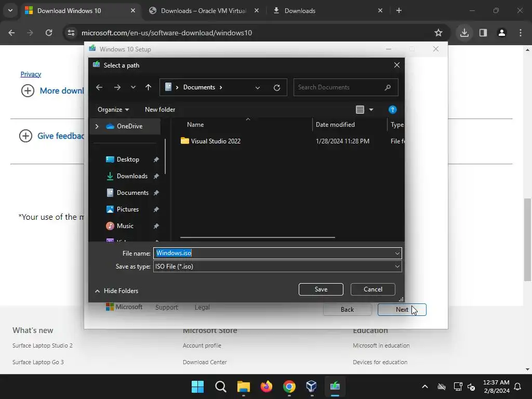
Task: Open notifications bell in taskbar
Action: point(518,387)
